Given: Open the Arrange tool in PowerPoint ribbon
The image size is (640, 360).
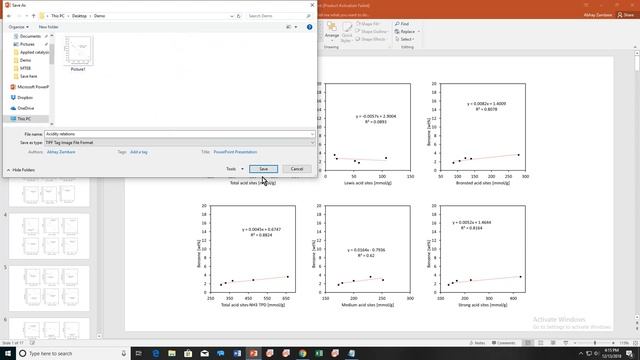Looking at the screenshot, I should pos(332,31).
